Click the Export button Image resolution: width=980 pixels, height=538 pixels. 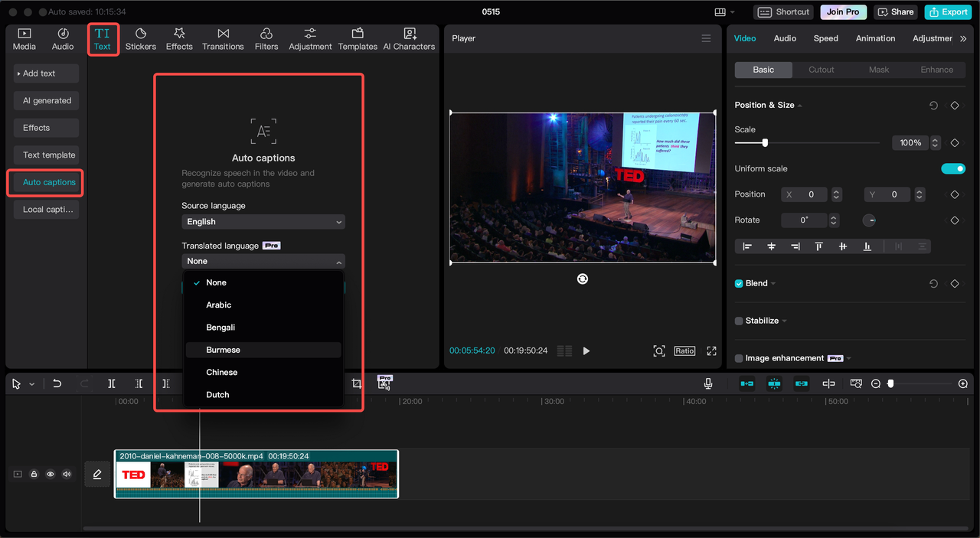coord(947,11)
